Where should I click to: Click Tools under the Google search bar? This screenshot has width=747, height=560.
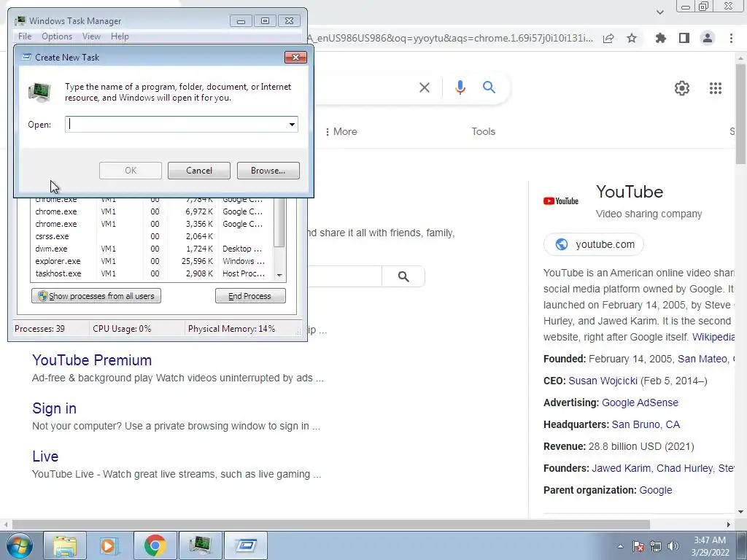(483, 131)
